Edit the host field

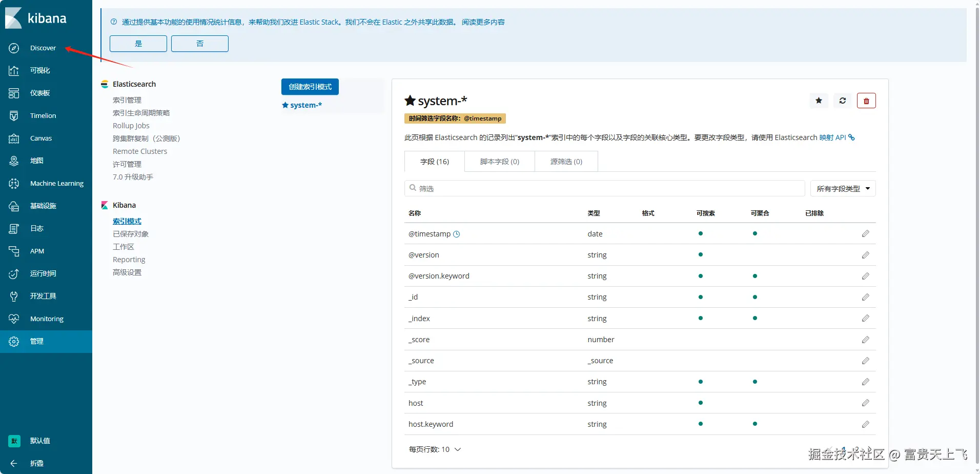click(866, 403)
